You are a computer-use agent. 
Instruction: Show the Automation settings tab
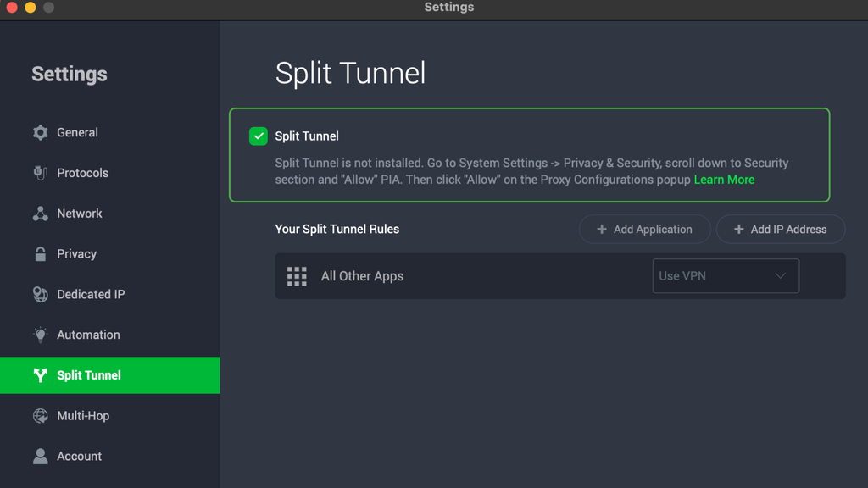point(110,335)
